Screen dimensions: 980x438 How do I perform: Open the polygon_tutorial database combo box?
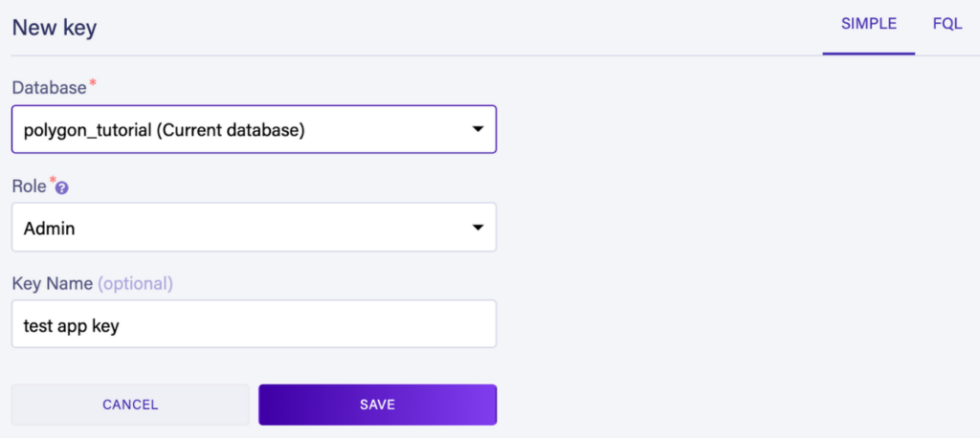point(254,130)
